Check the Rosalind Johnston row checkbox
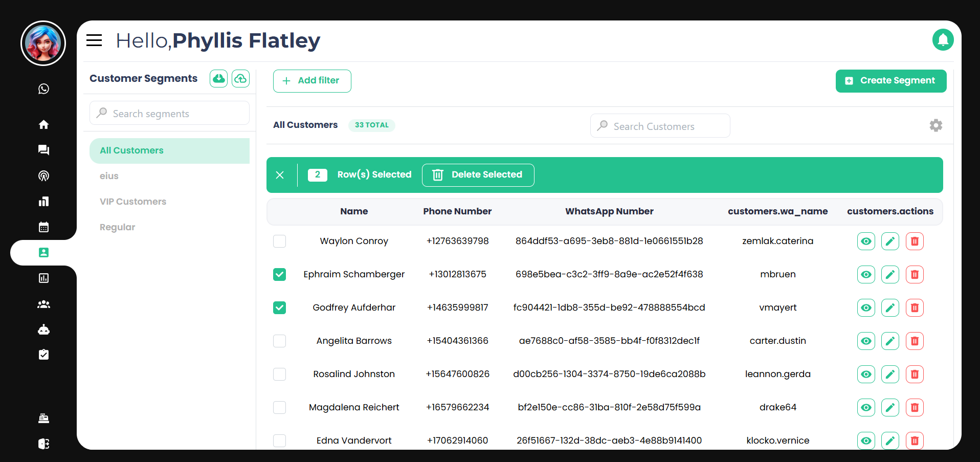 [279, 374]
